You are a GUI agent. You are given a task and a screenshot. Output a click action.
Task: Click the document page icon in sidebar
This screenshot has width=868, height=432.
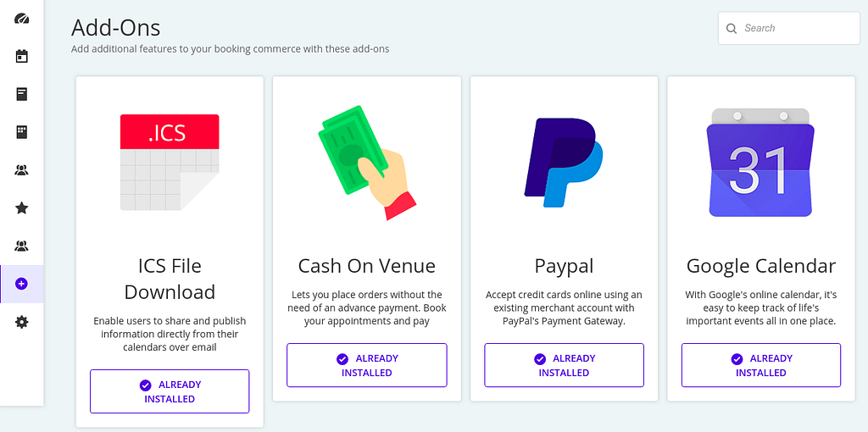22,94
